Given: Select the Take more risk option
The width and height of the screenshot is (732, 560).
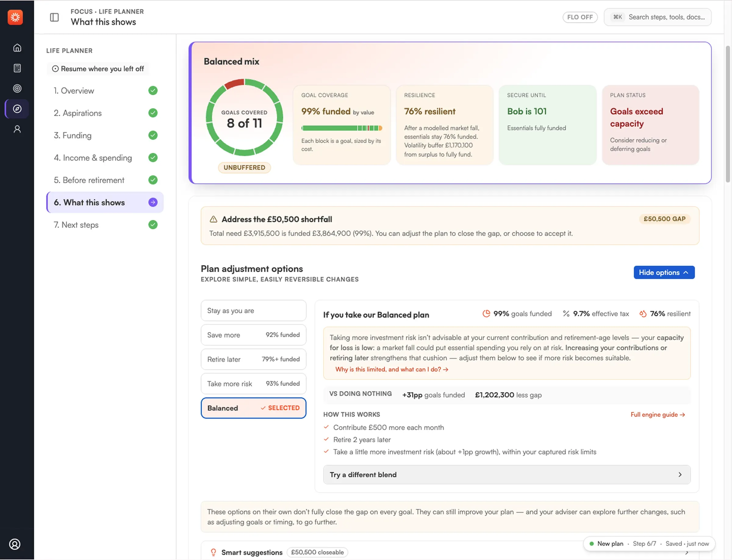Looking at the screenshot, I should pos(253,383).
